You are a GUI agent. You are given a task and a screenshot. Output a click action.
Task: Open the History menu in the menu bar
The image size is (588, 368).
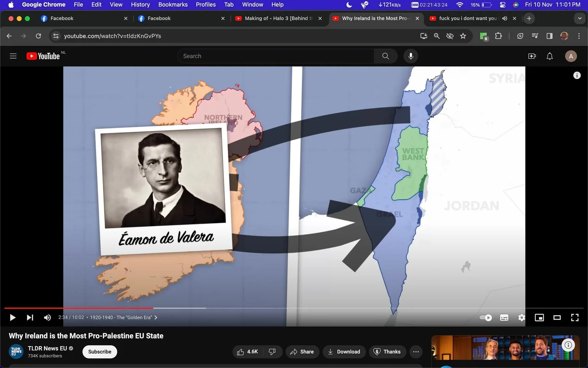pyautogui.click(x=140, y=5)
